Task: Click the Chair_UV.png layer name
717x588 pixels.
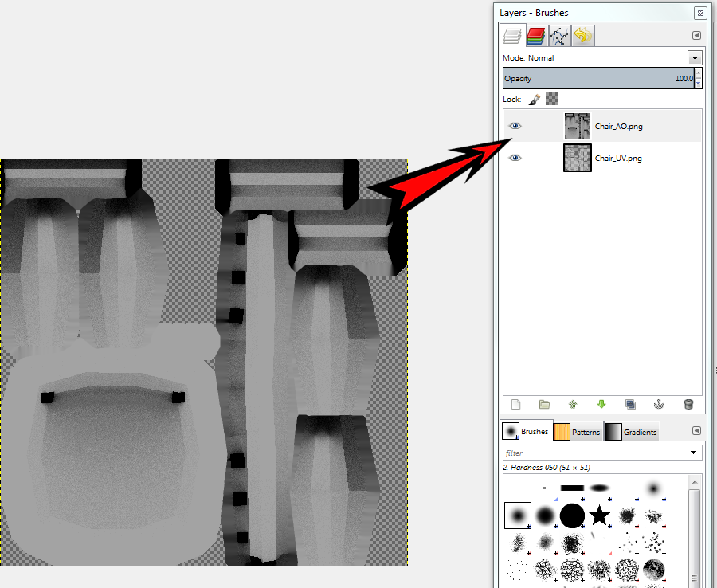Action: pyautogui.click(x=618, y=159)
